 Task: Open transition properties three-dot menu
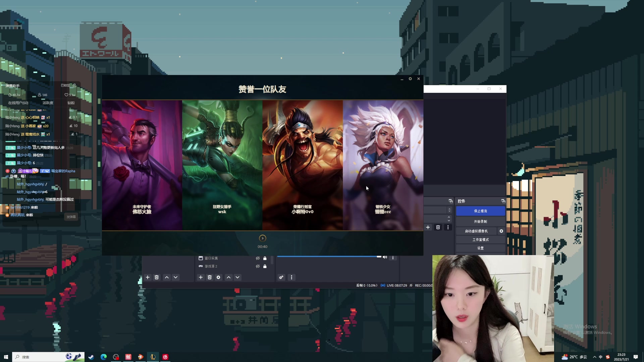[x=448, y=227]
